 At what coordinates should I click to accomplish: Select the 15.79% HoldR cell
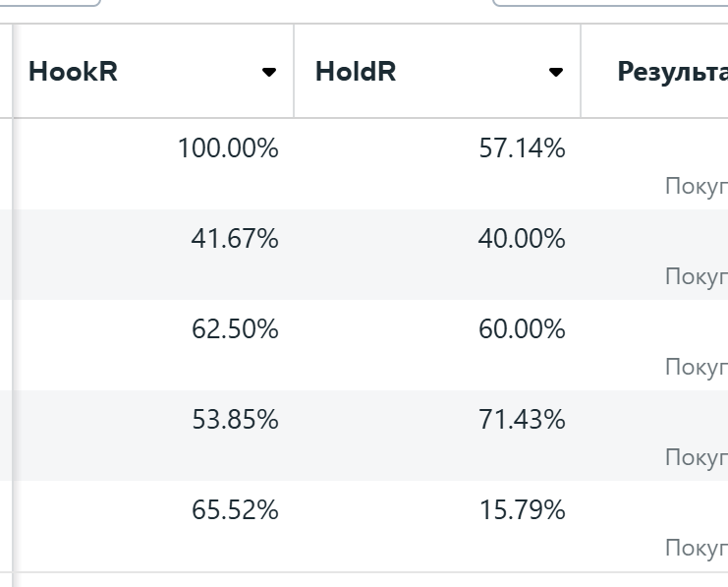pyautogui.click(x=522, y=511)
